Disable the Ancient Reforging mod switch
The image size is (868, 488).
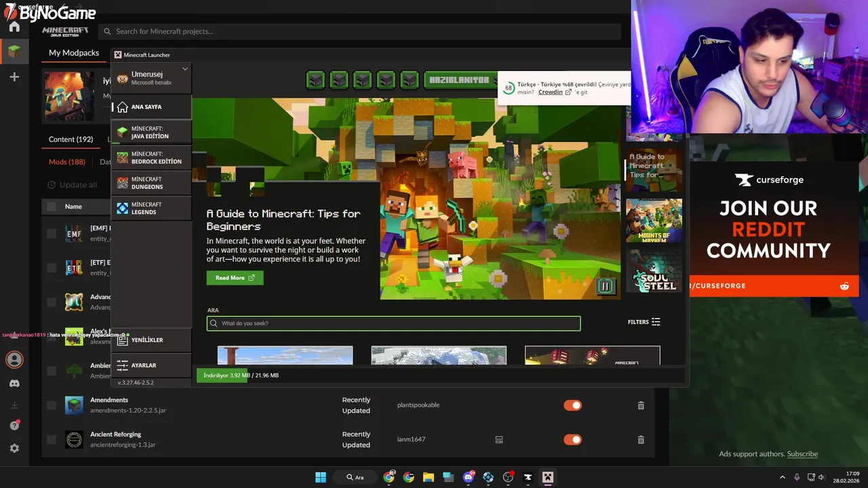pyautogui.click(x=572, y=439)
